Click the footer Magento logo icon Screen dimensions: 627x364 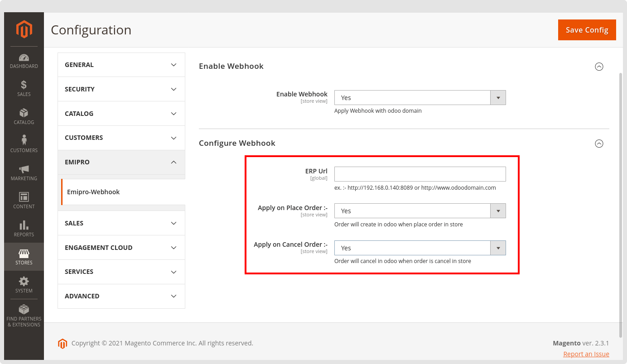coord(63,344)
